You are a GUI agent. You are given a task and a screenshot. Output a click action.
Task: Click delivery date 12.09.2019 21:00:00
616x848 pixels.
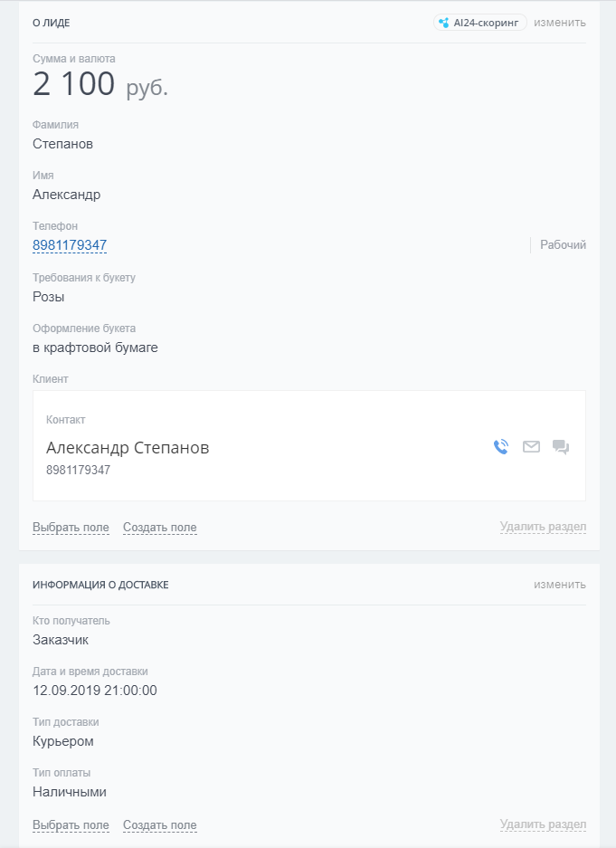tap(95, 691)
